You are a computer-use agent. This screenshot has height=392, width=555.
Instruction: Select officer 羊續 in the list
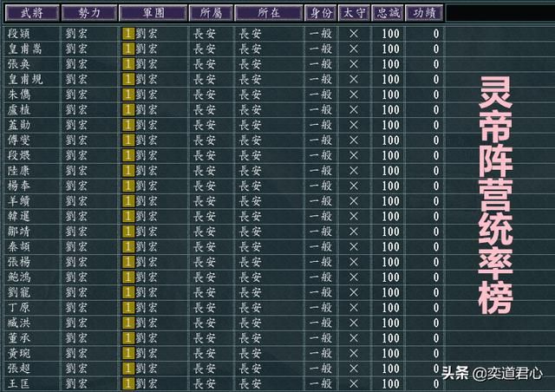(19, 201)
